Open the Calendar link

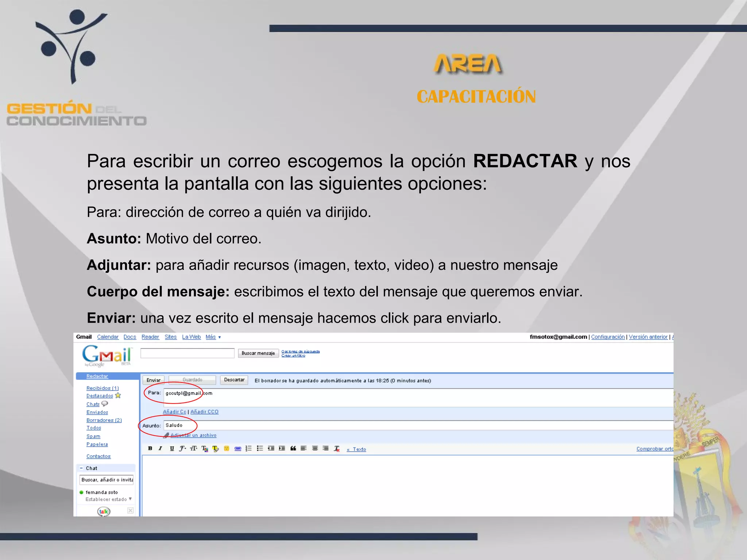click(108, 337)
